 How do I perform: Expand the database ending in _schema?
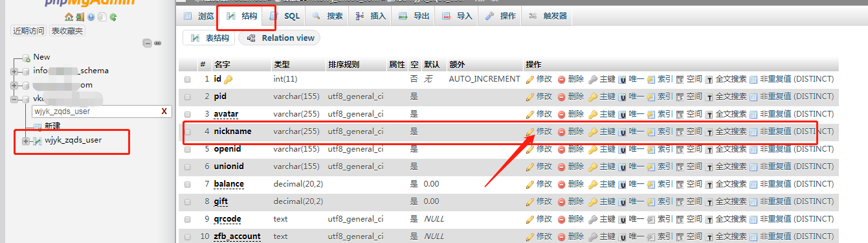14,71
